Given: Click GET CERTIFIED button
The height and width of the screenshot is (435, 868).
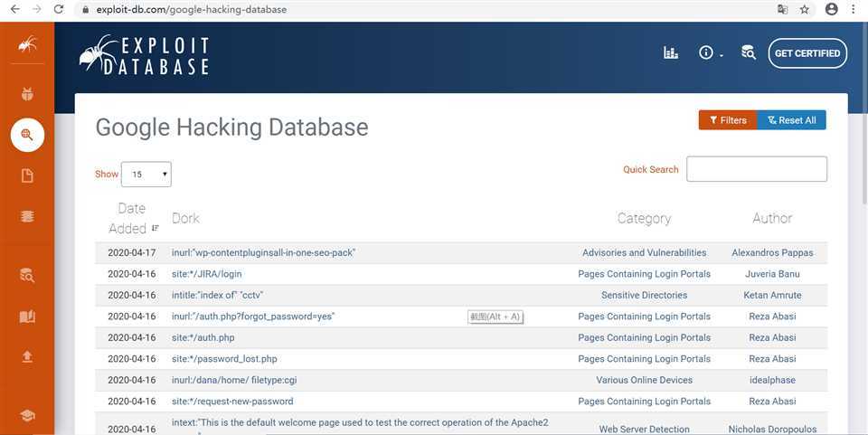Looking at the screenshot, I should coord(807,53).
